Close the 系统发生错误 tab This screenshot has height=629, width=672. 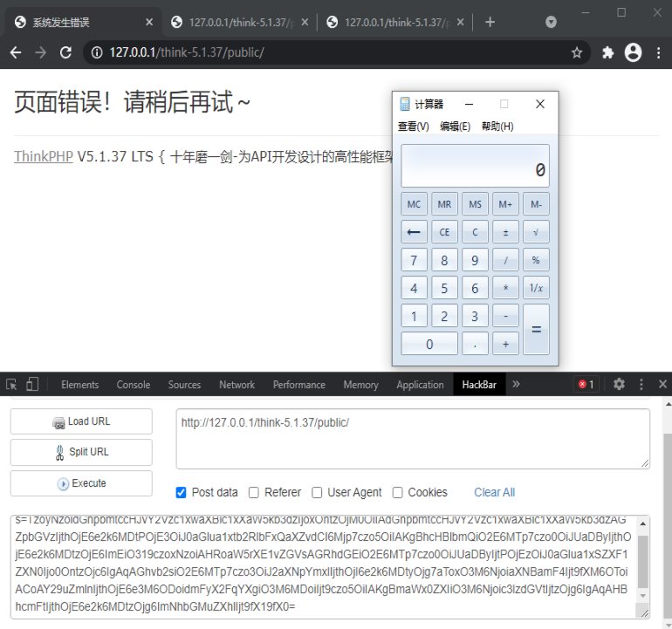point(149,22)
